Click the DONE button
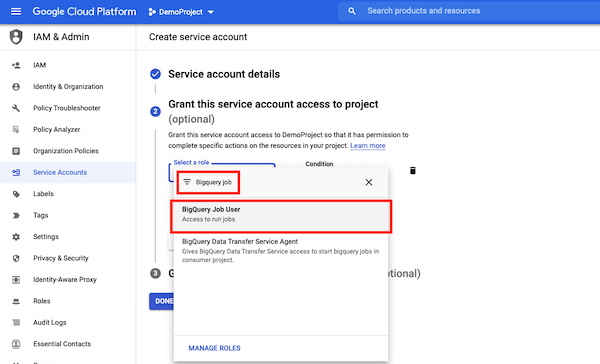The image size is (600, 364). click(162, 301)
